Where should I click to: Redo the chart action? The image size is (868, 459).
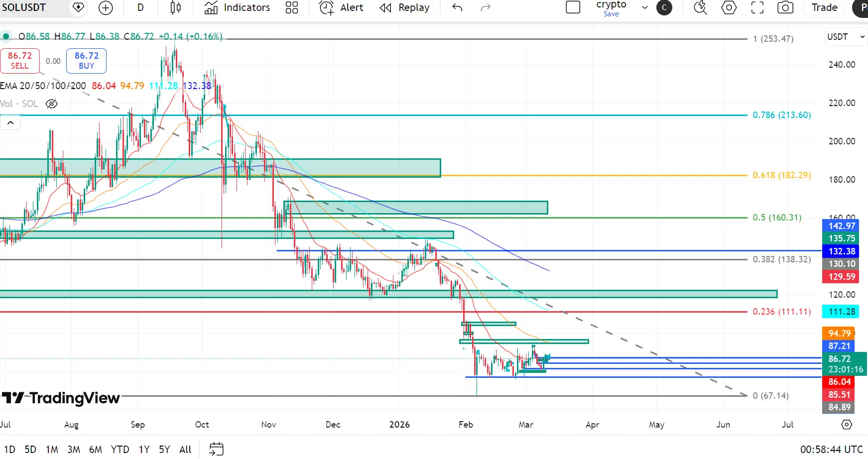point(486,7)
